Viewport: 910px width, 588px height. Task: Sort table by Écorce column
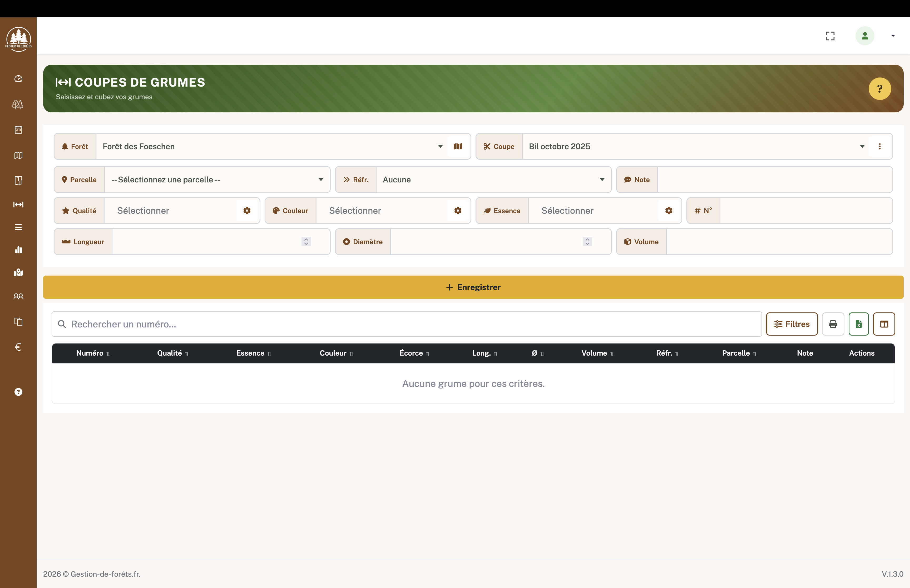[414, 353]
